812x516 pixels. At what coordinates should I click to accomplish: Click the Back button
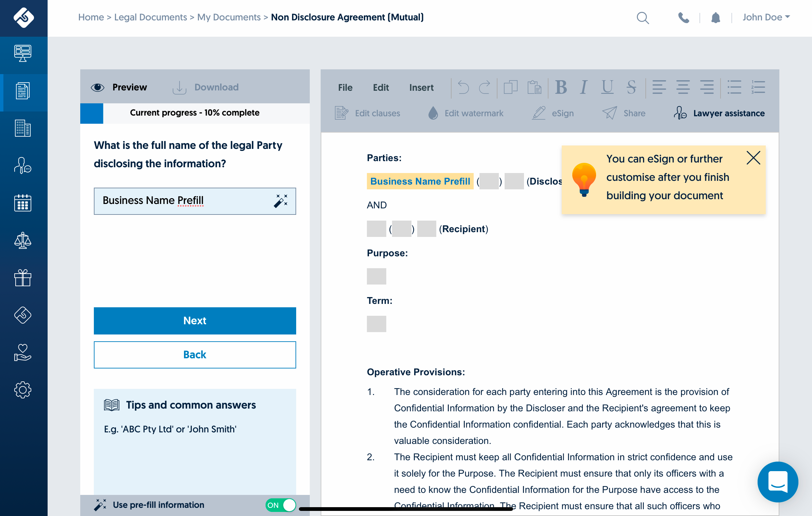pyautogui.click(x=195, y=355)
